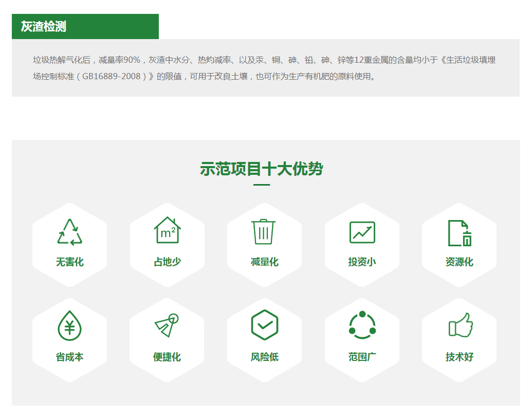The height and width of the screenshot is (418, 532).
Task: Click the rising chart icon above 投资小
Action: (x=362, y=232)
